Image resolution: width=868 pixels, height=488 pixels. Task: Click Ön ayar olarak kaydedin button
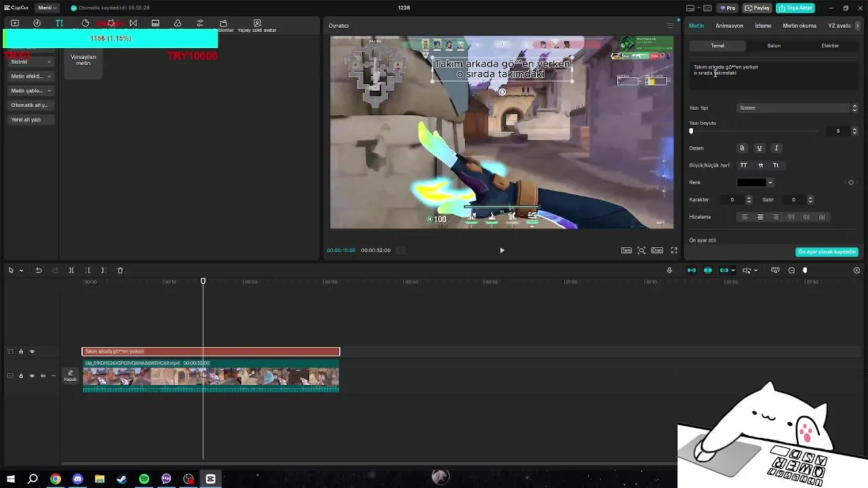(827, 251)
